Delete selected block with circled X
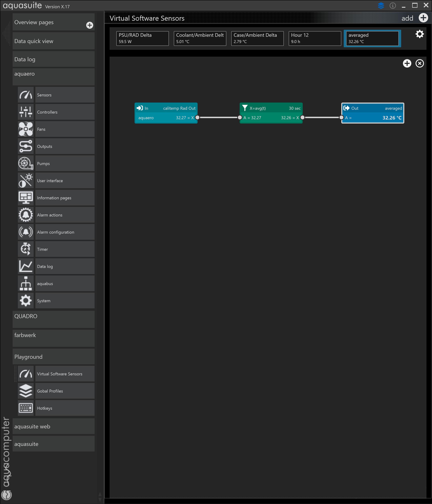This screenshot has height=504, width=432. click(420, 64)
